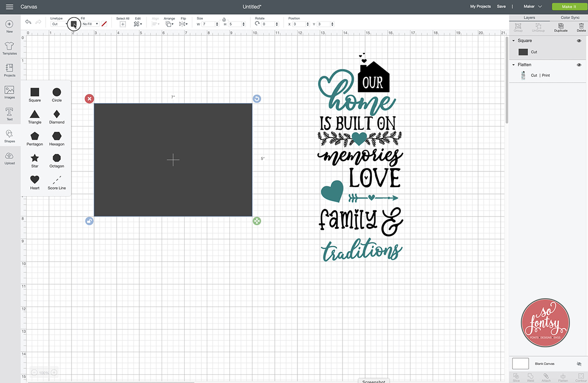
Task: Hide the Flatten layer
Action: click(579, 65)
